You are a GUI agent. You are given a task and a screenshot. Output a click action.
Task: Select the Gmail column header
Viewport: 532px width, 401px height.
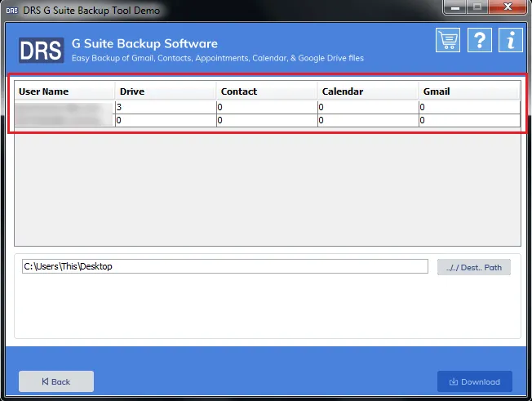(469, 91)
